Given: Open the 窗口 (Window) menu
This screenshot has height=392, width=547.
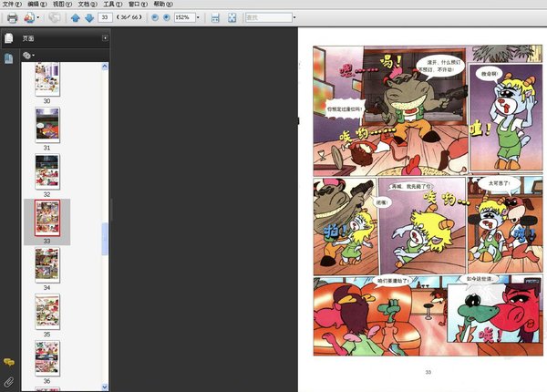Looking at the screenshot, I should 138,4.
